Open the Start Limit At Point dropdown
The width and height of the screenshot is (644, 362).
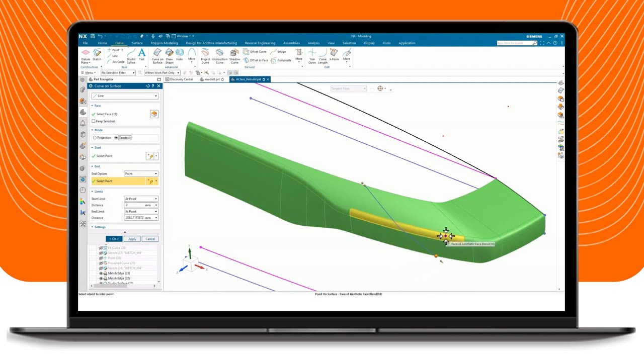coord(141,199)
